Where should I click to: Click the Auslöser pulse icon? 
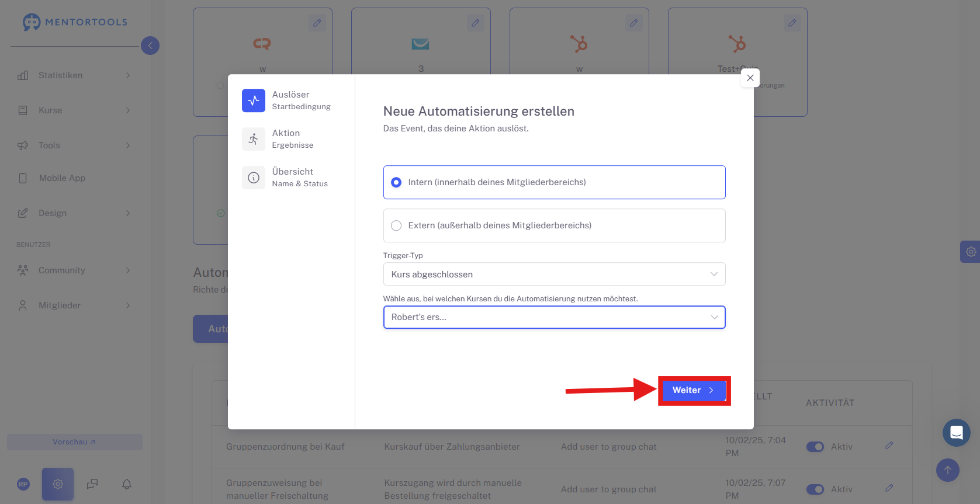tap(254, 100)
